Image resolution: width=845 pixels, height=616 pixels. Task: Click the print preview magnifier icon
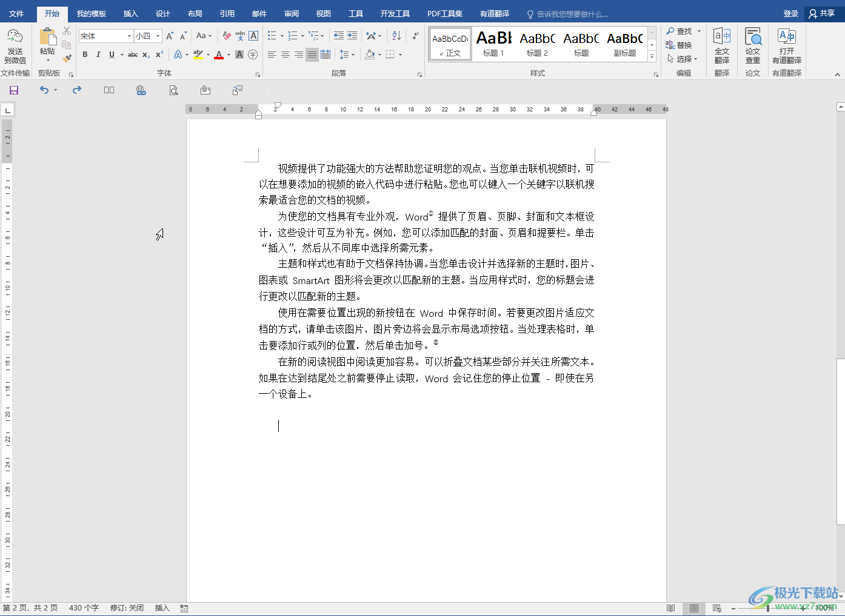pyautogui.click(x=174, y=90)
